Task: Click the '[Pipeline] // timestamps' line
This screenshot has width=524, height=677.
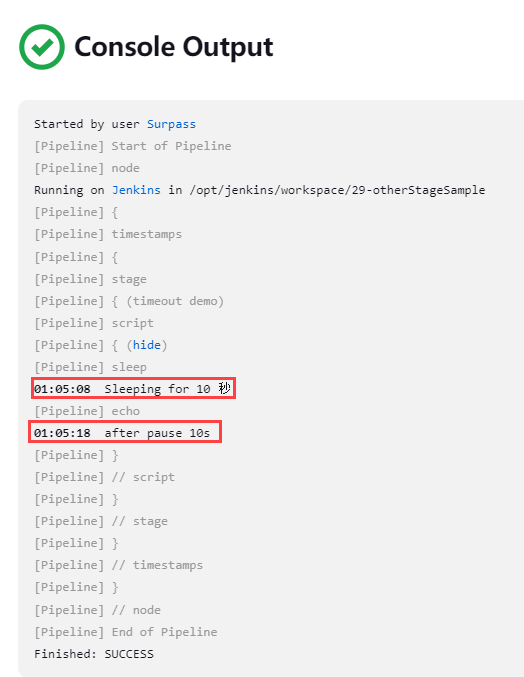Action: (x=118, y=565)
